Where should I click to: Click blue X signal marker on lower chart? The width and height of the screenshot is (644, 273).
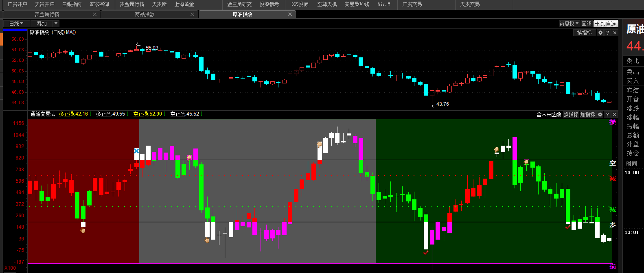(137, 151)
